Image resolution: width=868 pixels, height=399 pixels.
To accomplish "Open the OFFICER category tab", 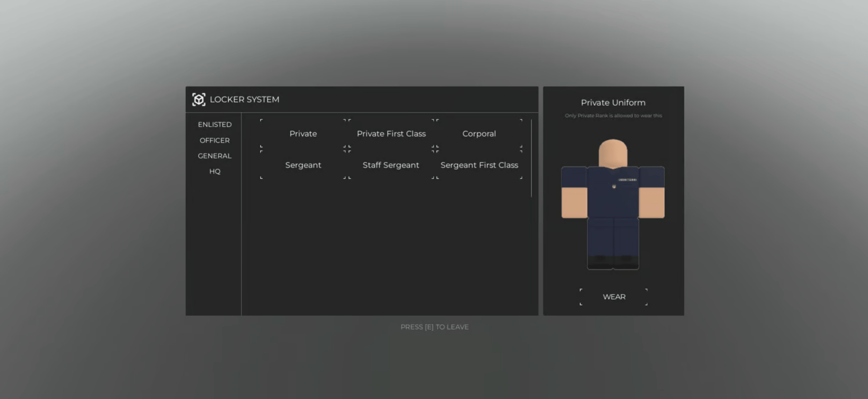I will point(215,141).
